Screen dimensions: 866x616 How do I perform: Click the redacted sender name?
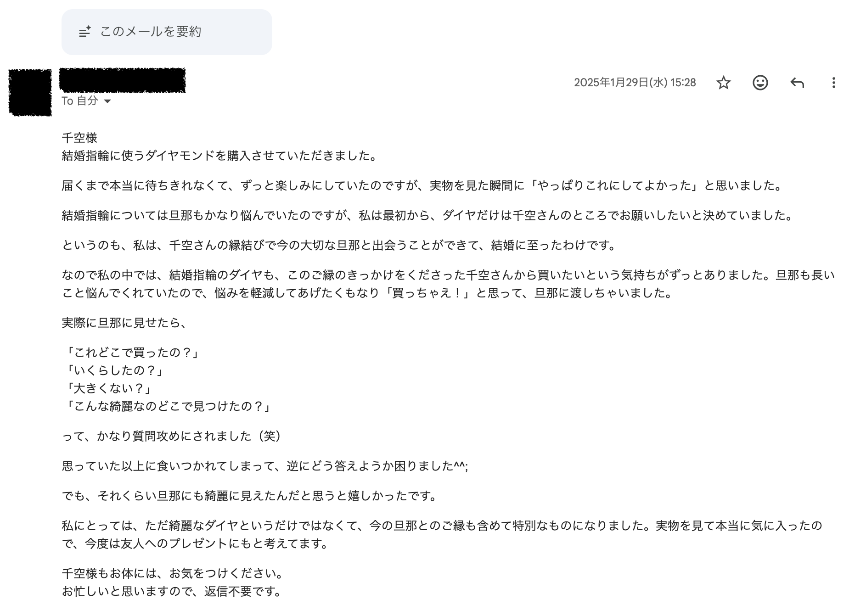coord(123,80)
